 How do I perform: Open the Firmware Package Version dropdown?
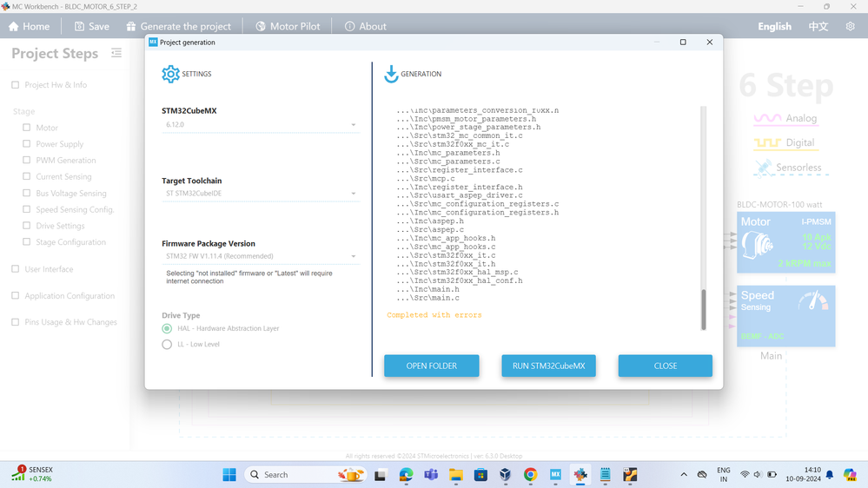(260, 256)
